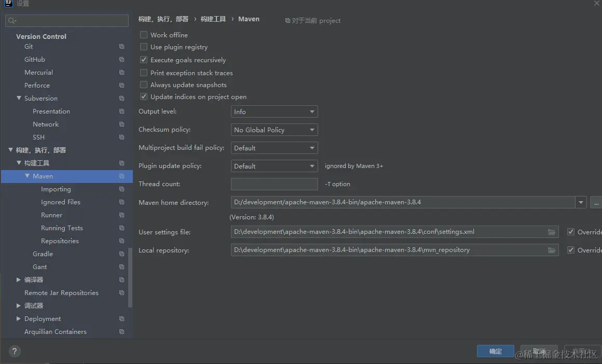Uncheck Update indices on project open

coord(144,96)
